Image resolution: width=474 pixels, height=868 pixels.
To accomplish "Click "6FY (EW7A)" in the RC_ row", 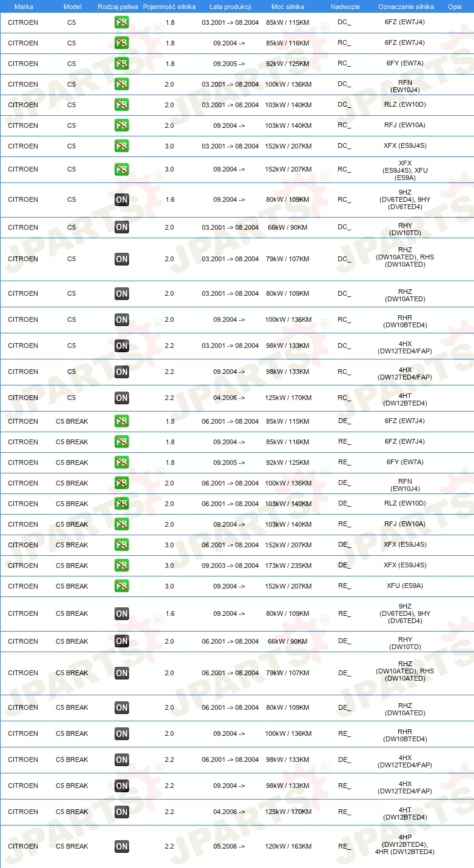I will click(405, 63).
